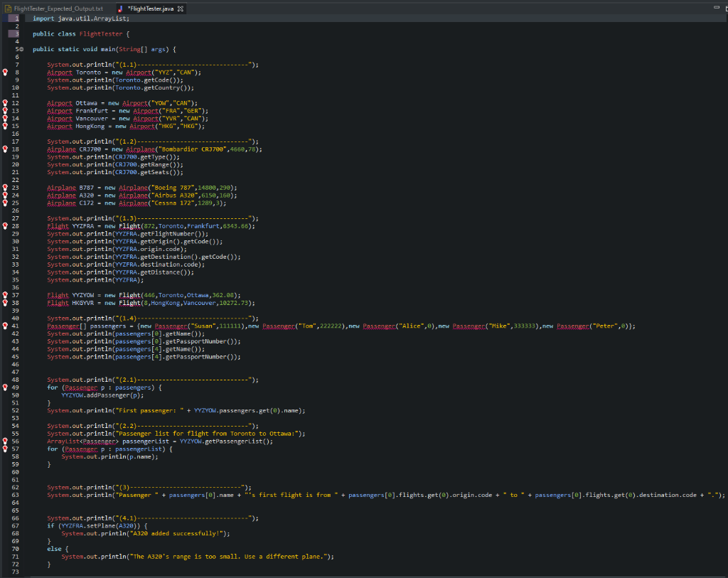Screen dimensions: 728x578
Task: Click the error marker beside Airport HongKong line
Action: click(x=5, y=126)
